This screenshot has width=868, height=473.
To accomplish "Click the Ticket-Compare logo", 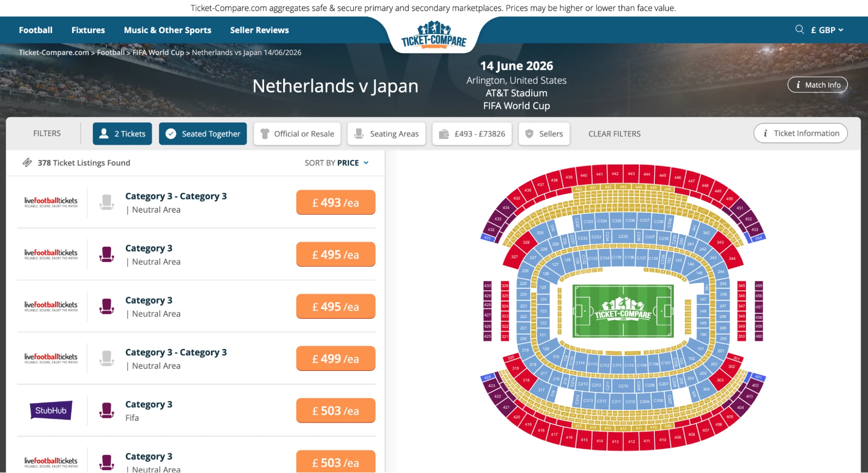I will [433, 35].
